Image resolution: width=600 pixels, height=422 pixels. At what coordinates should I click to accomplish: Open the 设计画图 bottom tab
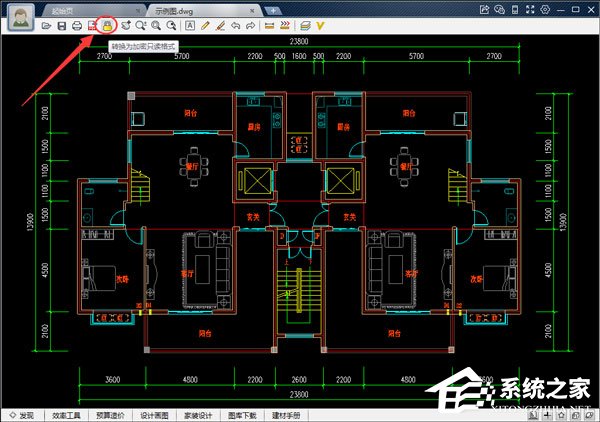pos(154,415)
